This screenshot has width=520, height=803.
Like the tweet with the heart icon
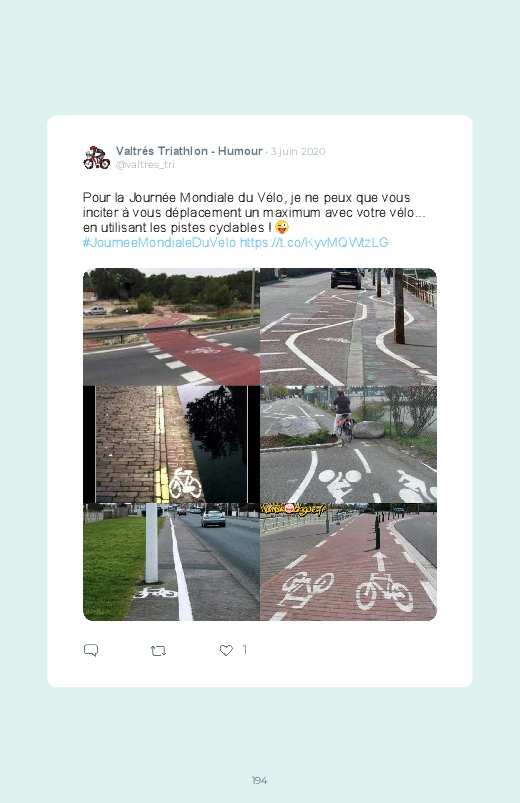coord(226,650)
